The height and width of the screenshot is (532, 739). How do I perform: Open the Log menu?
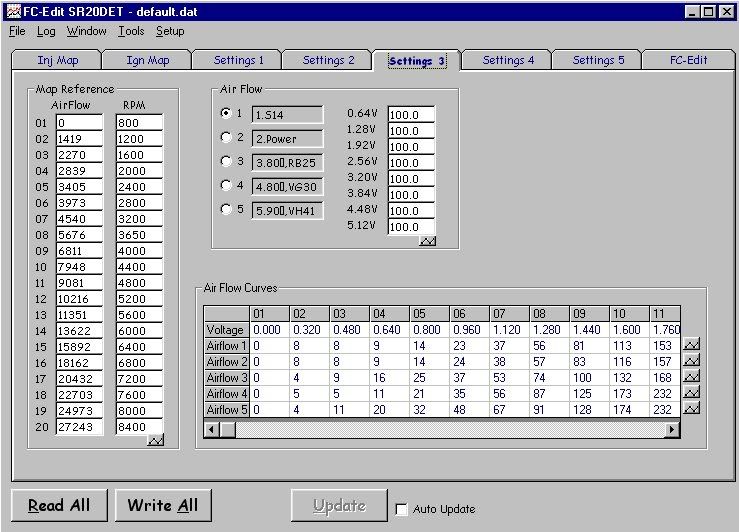click(46, 31)
